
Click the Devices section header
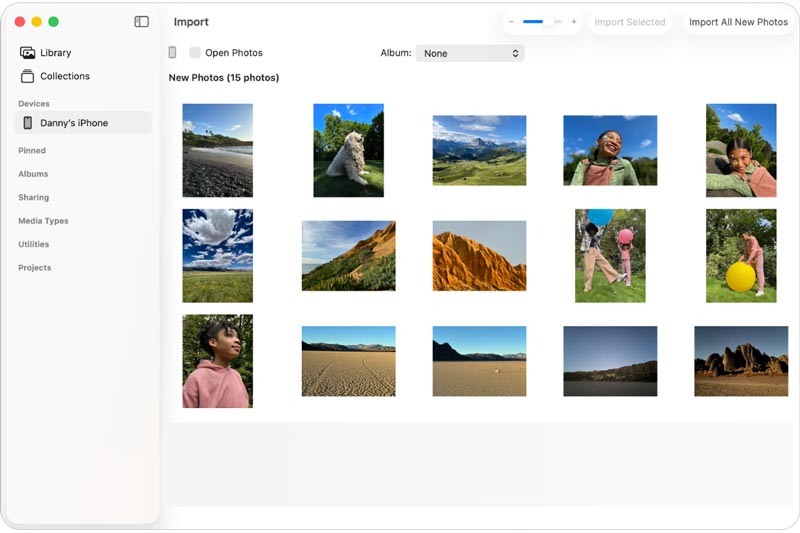point(34,104)
